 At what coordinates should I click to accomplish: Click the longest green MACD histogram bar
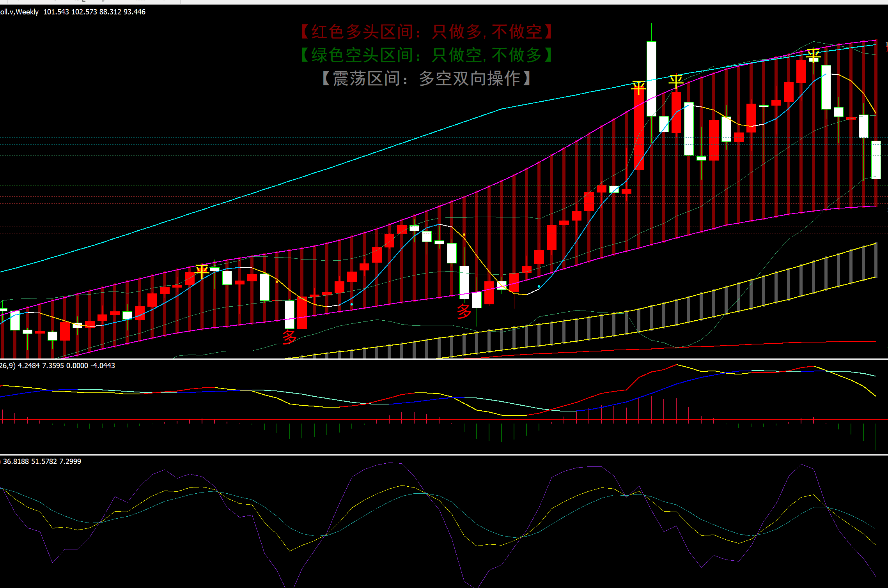(x=876, y=436)
